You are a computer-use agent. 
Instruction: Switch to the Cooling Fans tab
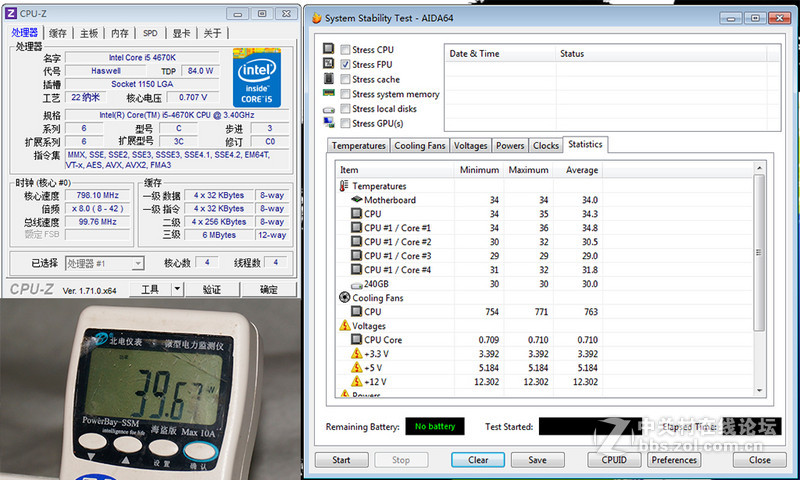point(419,146)
